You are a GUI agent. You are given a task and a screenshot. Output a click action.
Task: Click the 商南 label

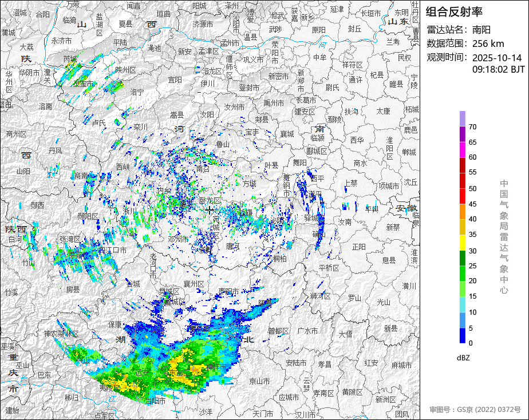81,176
